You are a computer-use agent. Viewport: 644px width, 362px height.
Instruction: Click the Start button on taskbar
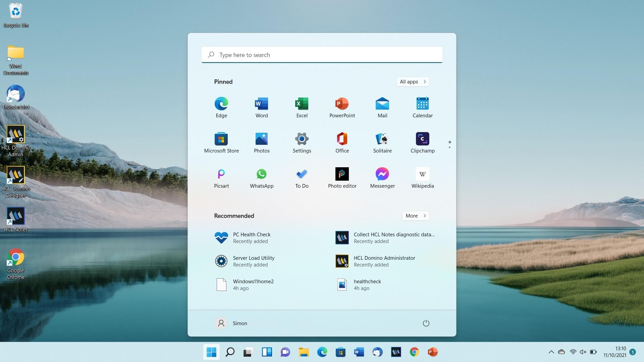click(x=211, y=352)
